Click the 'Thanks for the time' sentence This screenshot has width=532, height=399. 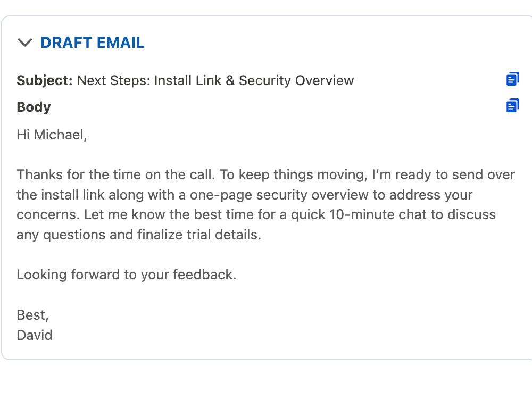coord(115,174)
